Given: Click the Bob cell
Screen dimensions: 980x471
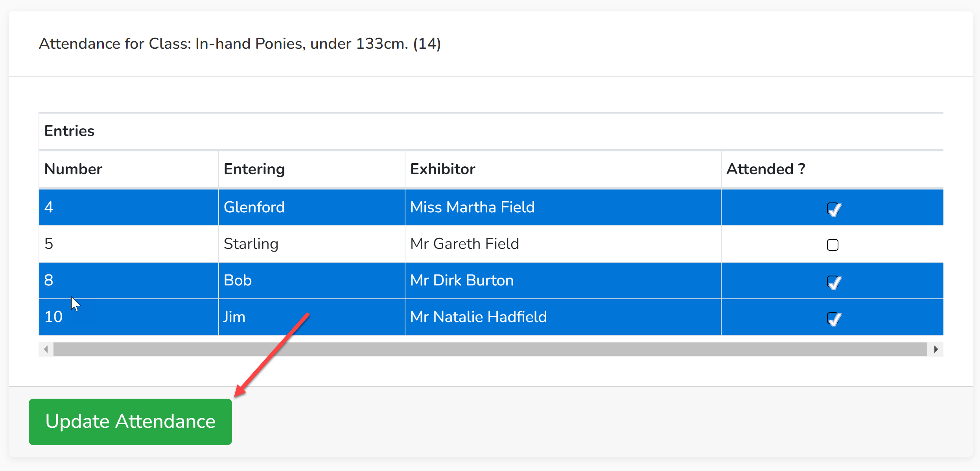Looking at the screenshot, I should 311,280.
